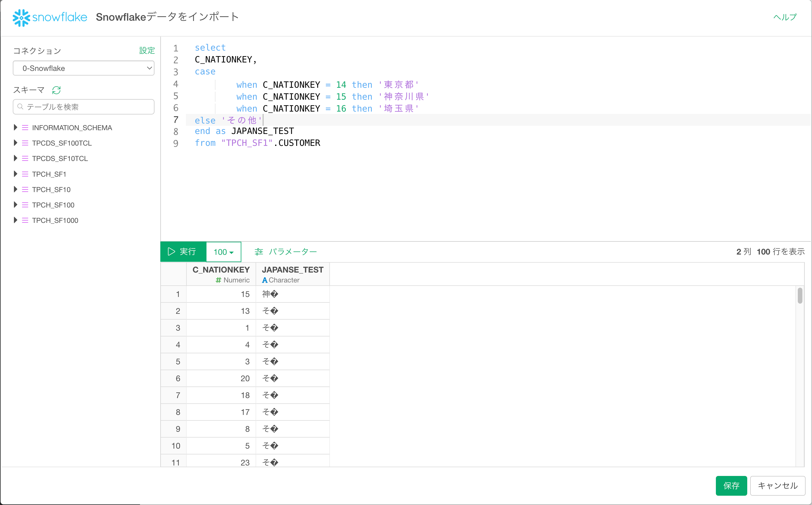Click the Character type A icon
812x505 pixels.
[265, 280]
